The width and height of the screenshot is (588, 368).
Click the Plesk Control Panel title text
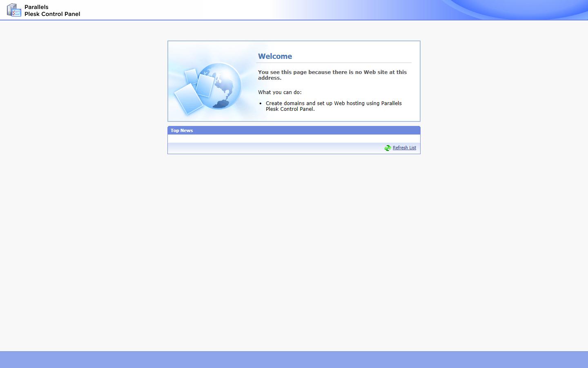52,14
